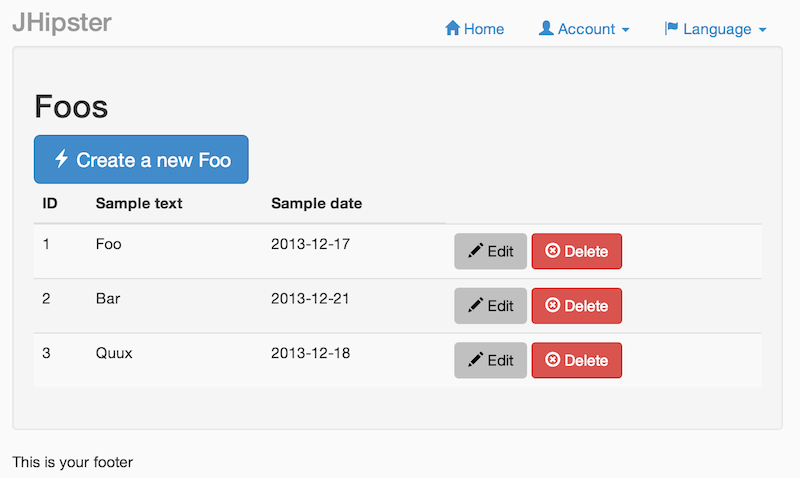Click the 2013-12-17 date cell

click(x=310, y=243)
